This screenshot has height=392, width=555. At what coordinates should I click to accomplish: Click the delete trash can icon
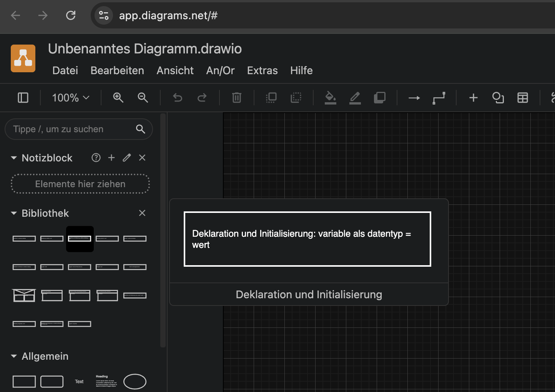(236, 98)
